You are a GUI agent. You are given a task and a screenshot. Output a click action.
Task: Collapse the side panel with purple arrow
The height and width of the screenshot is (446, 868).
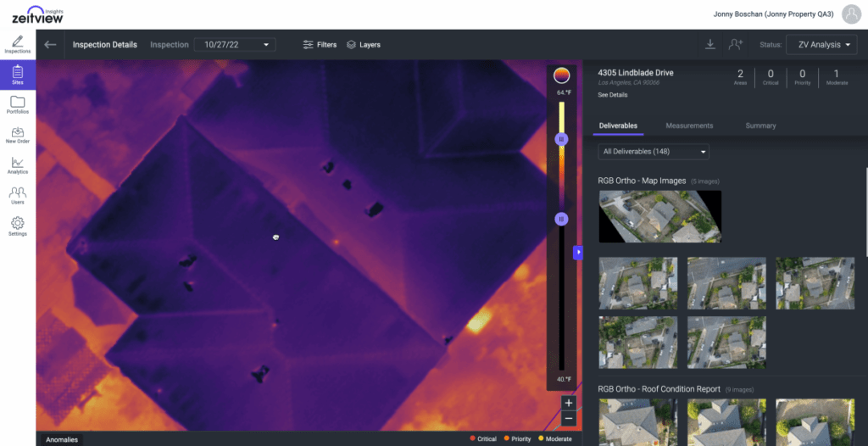click(x=578, y=252)
